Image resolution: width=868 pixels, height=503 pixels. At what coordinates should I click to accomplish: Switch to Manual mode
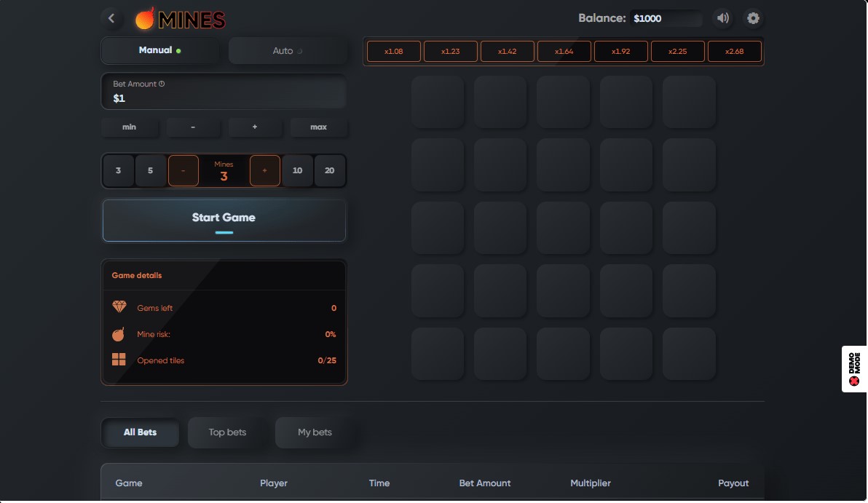(160, 50)
